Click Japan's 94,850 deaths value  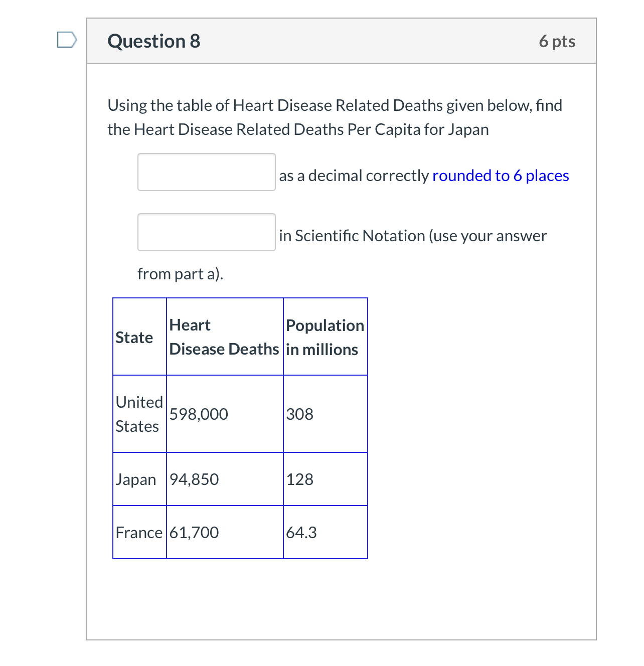(x=194, y=479)
